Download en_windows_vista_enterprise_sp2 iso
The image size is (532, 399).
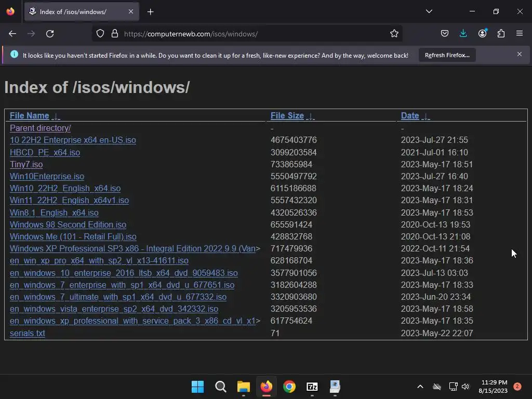click(114, 309)
